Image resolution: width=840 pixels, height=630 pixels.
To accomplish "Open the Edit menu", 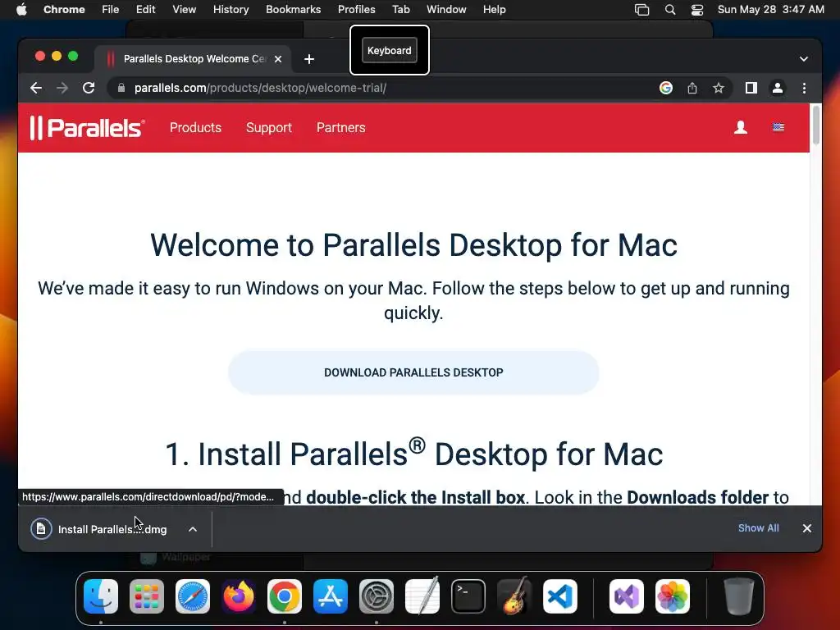I will pyautogui.click(x=145, y=10).
